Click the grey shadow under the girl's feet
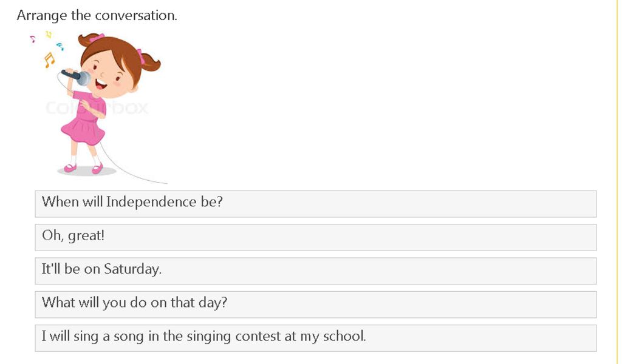 point(87,171)
